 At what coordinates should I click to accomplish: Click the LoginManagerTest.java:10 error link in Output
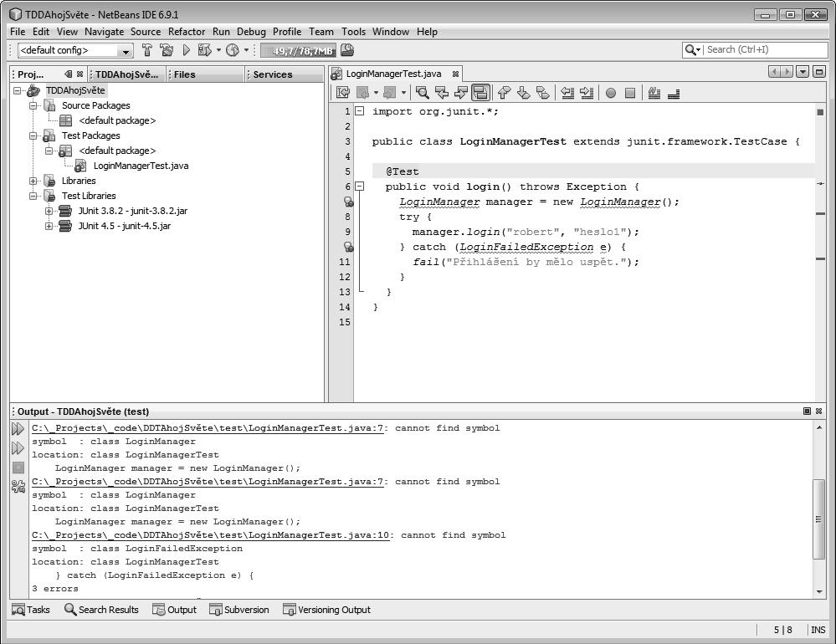point(211,535)
